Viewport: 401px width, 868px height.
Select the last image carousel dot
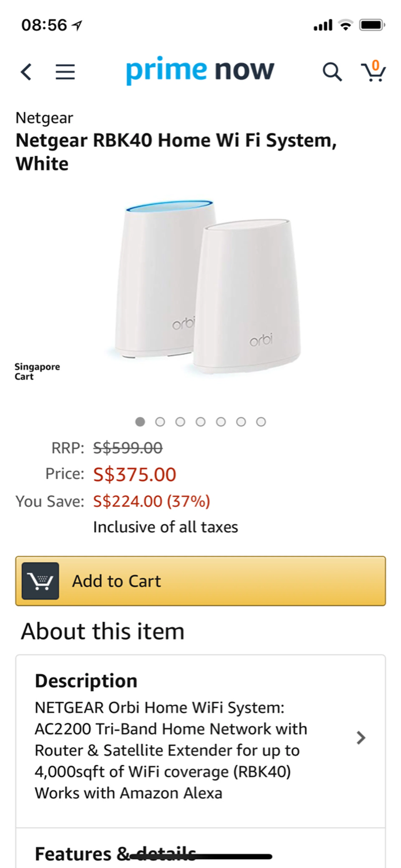(x=261, y=422)
